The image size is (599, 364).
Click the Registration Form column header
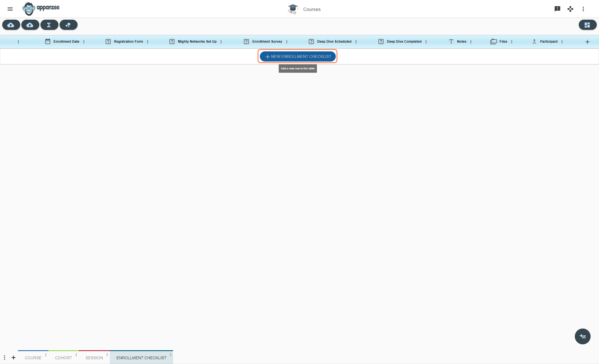tap(128, 42)
